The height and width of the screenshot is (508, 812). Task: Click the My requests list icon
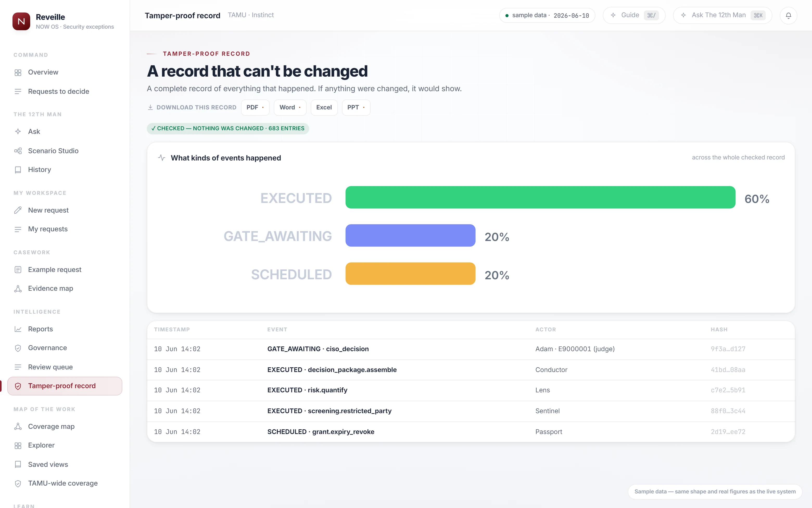[18, 229]
